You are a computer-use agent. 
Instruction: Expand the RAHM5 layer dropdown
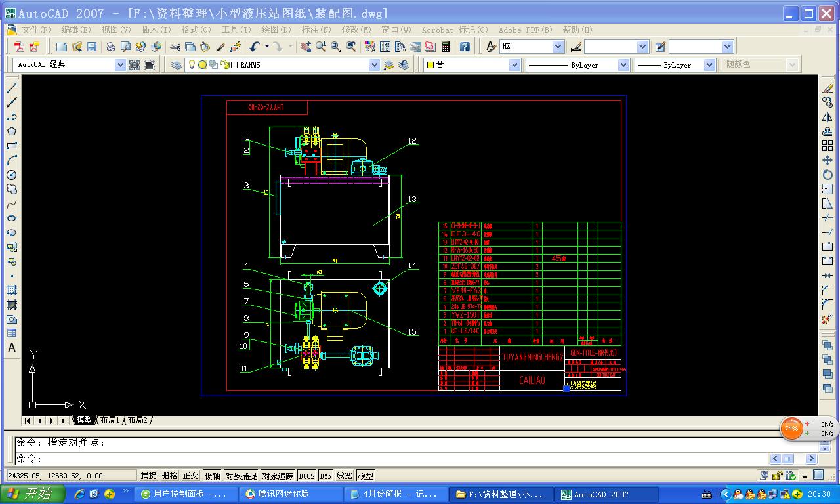pyautogui.click(x=373, y=65)
